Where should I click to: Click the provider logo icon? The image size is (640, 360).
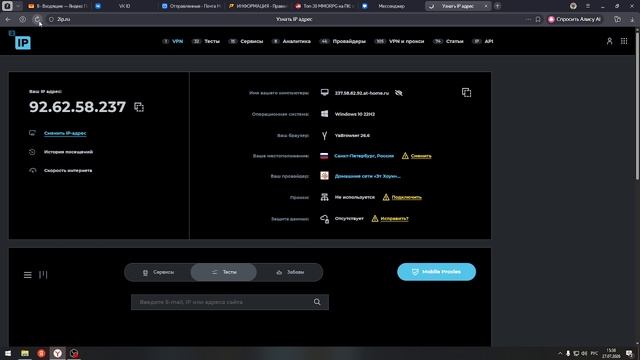point(324,176)
